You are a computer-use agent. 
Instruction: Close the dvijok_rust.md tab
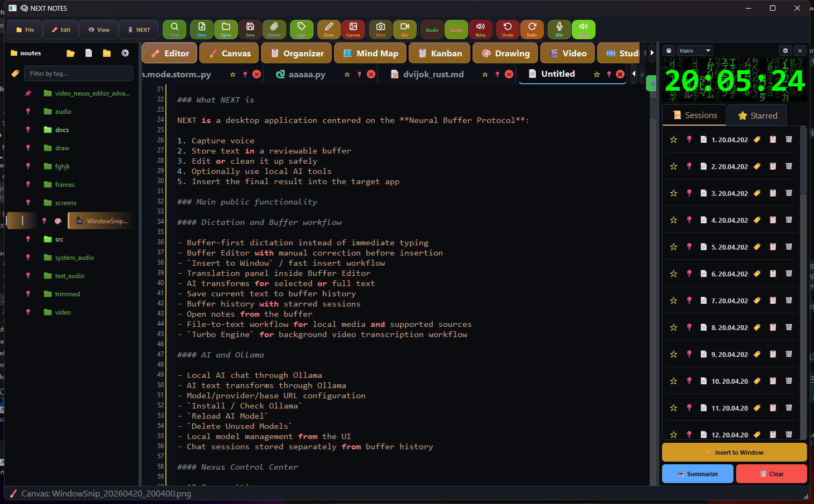pyautogui.click(x=509, y=74)
